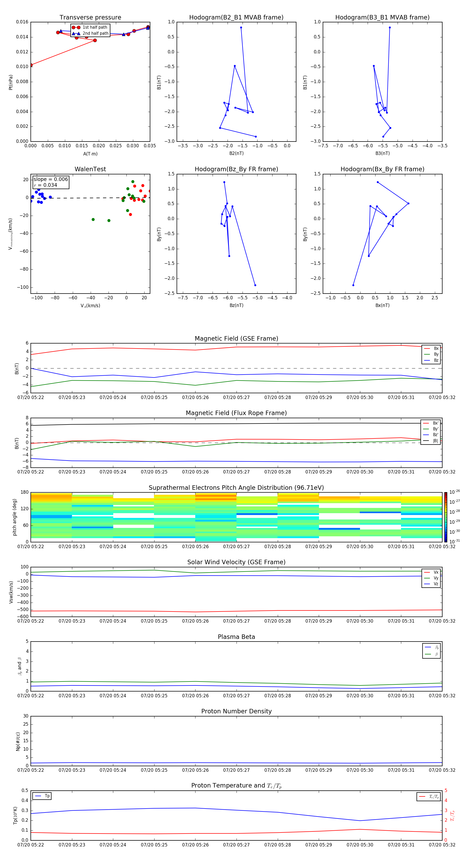The width and height of the screenshot is (473, 868).
Task: Select the '2nd half path' legend entry
Action: click(90, 33)
